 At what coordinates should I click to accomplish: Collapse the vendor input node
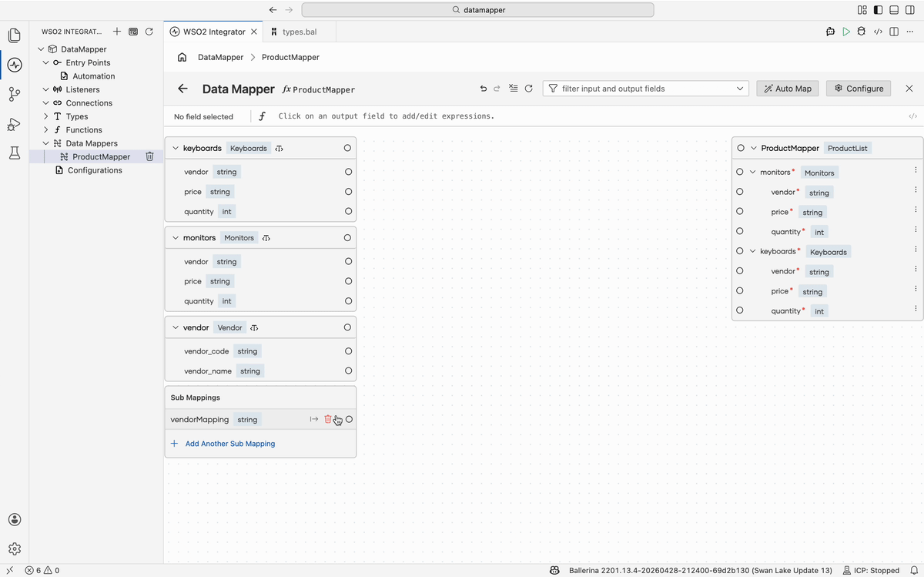click(x=176, y=327)
